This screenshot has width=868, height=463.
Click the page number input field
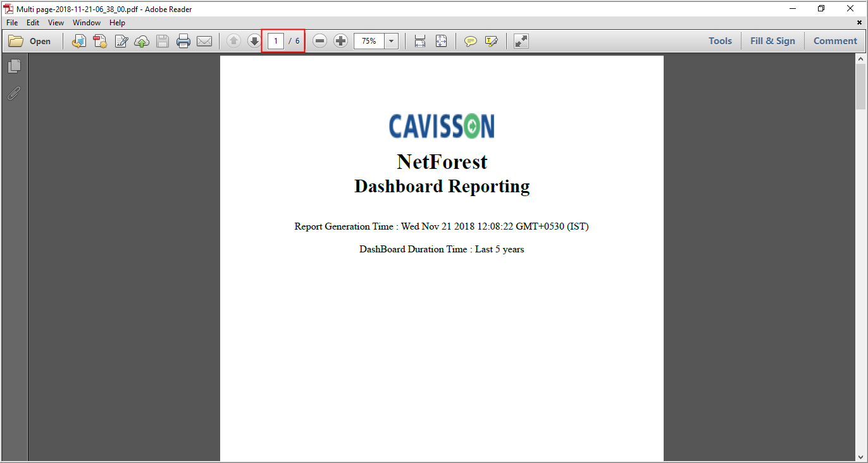(x=276, y=41)
